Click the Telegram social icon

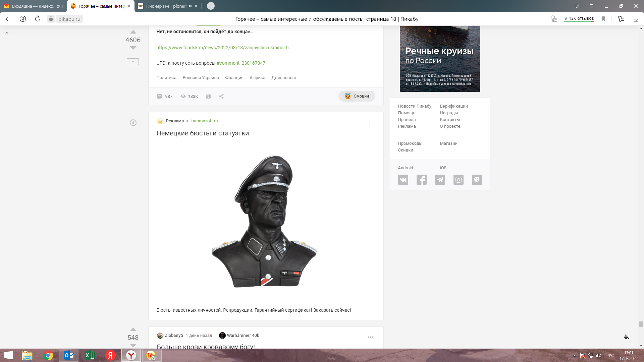(440, 180)
